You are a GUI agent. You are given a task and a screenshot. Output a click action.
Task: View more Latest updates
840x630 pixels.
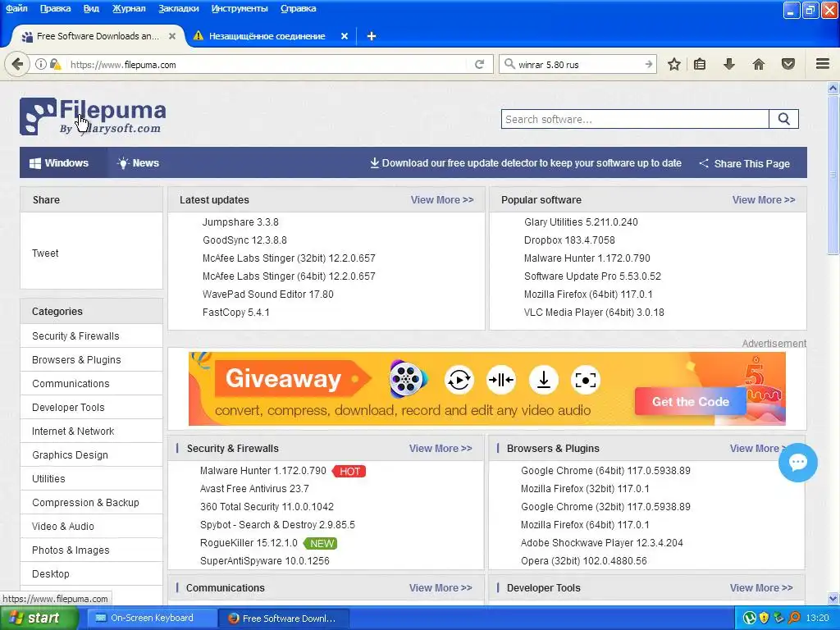coord(442,200)
